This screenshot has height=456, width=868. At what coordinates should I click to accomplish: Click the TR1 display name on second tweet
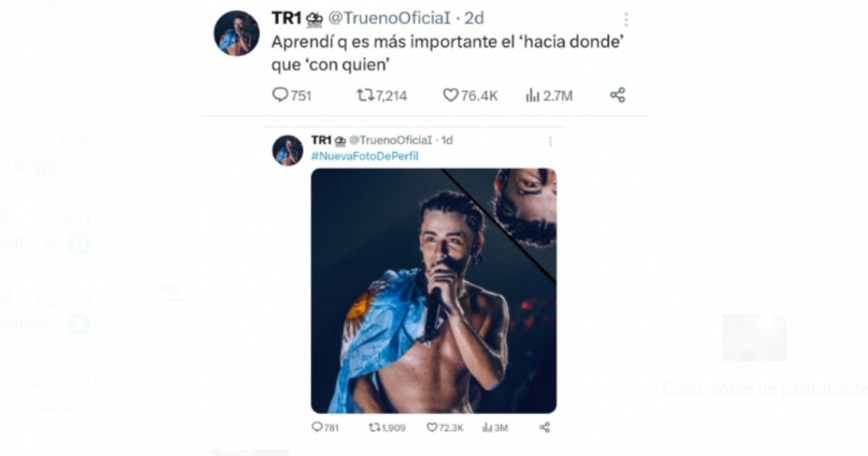click(321, 140)
